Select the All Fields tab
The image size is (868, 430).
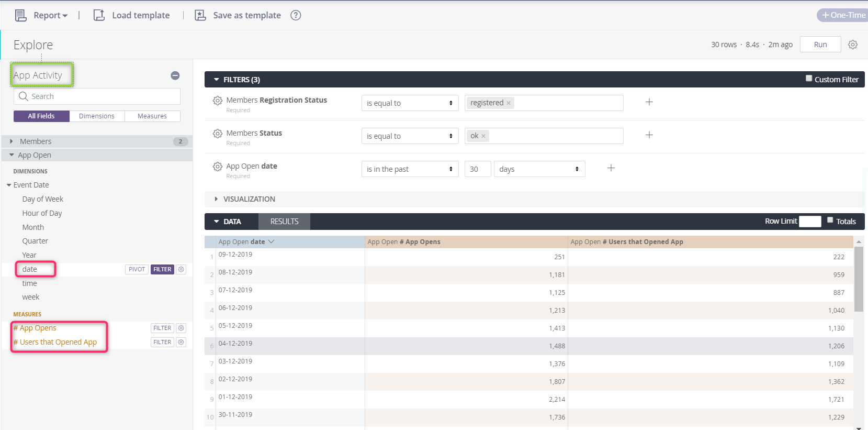[41, 116]
